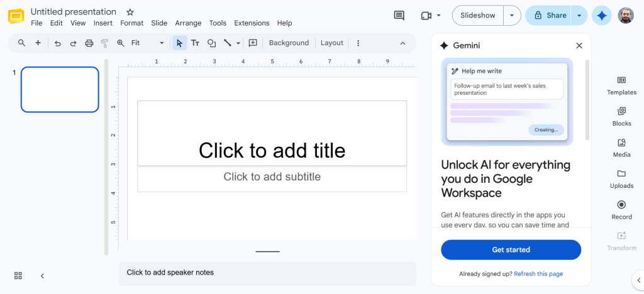Click the Gemini panel scrollbar

tap(587, 100)
